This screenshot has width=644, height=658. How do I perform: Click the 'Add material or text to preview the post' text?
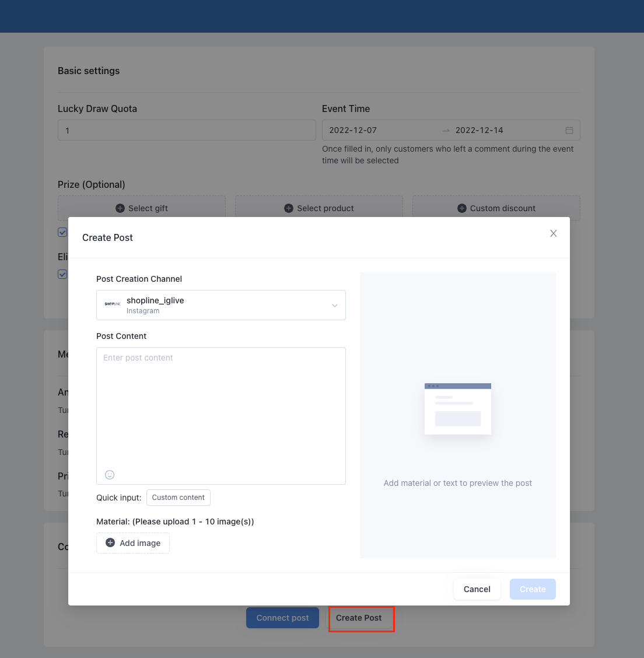point(458,483)
